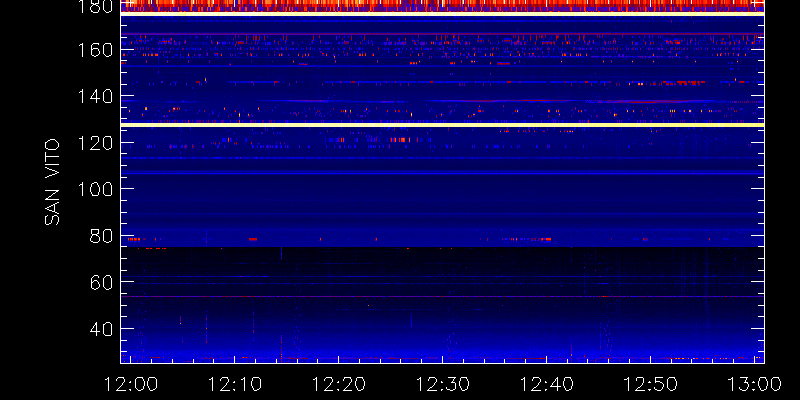Screen dimensions: 800x400
Task: Click the 100 frequency axis label
Action: [95, 189]
